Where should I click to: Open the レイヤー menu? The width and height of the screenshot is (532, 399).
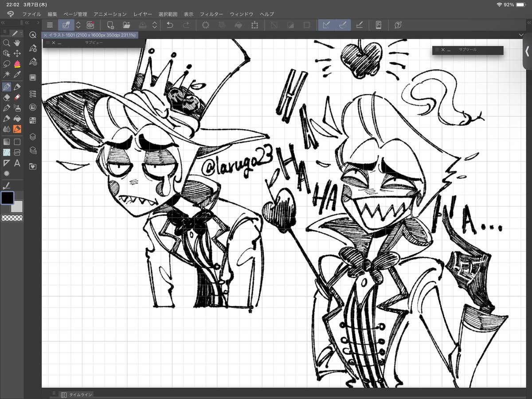pos(143,14)
